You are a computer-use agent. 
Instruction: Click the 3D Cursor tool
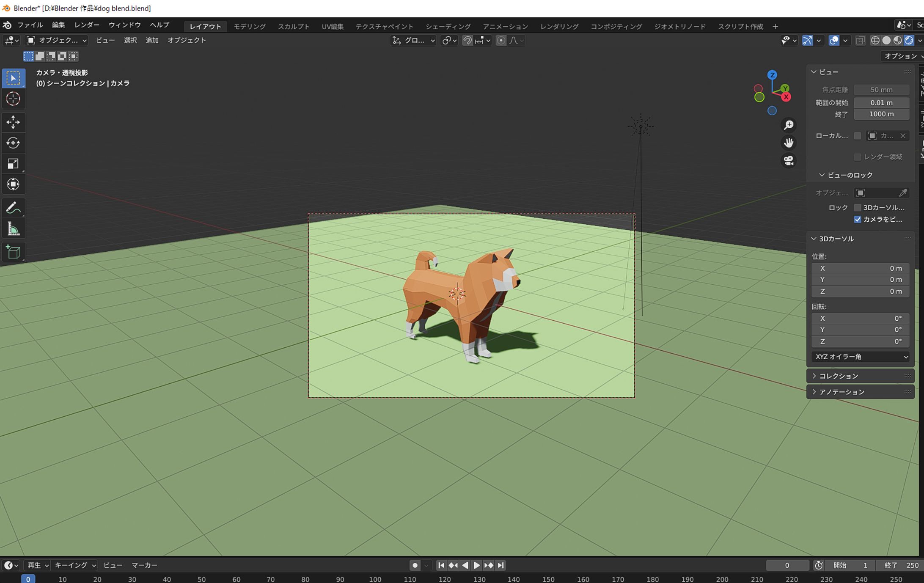pyautogui.click(x=13, y=99)
